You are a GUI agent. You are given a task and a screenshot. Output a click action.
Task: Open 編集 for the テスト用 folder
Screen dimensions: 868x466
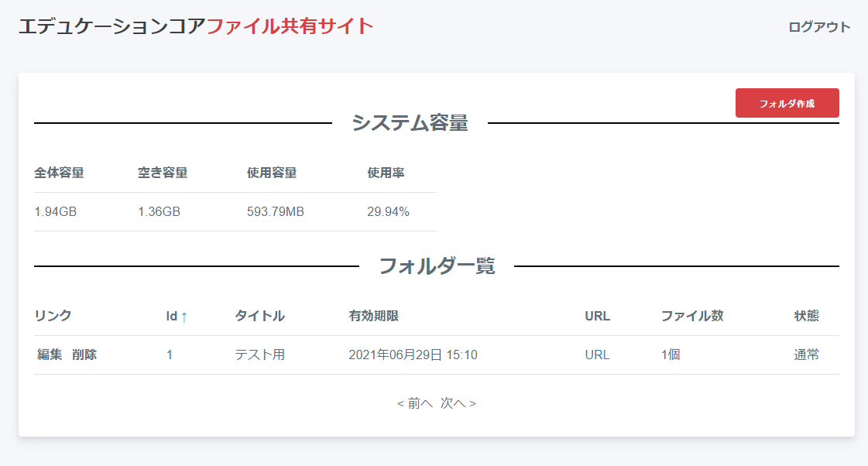(x=50, y=355)
